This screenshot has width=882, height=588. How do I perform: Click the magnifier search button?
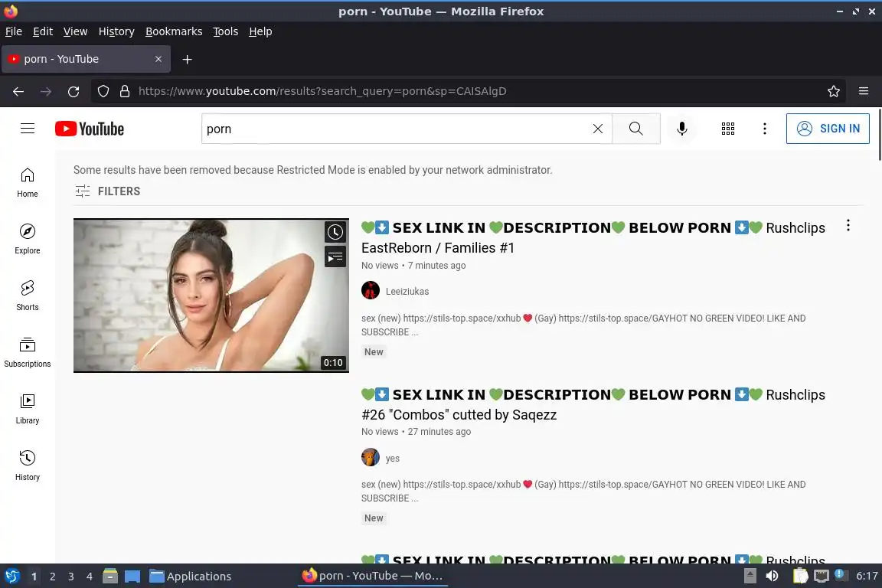(636, 129)
